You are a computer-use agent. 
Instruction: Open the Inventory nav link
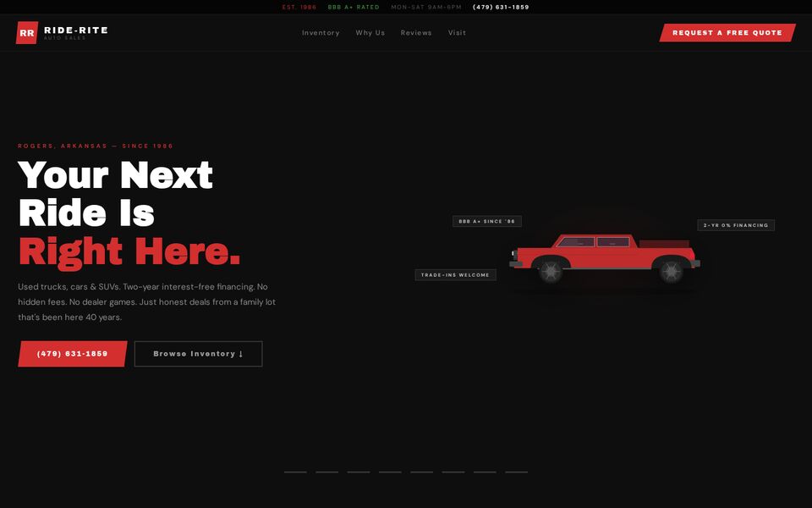click(321, 33)
